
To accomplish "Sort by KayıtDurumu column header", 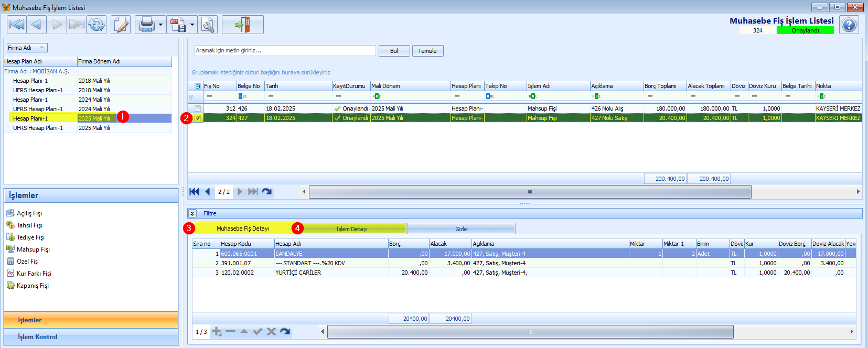I will tap(351, 86).
